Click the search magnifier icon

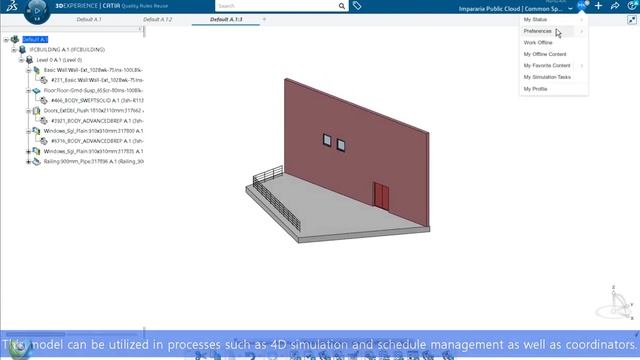(x=342, y=6)
